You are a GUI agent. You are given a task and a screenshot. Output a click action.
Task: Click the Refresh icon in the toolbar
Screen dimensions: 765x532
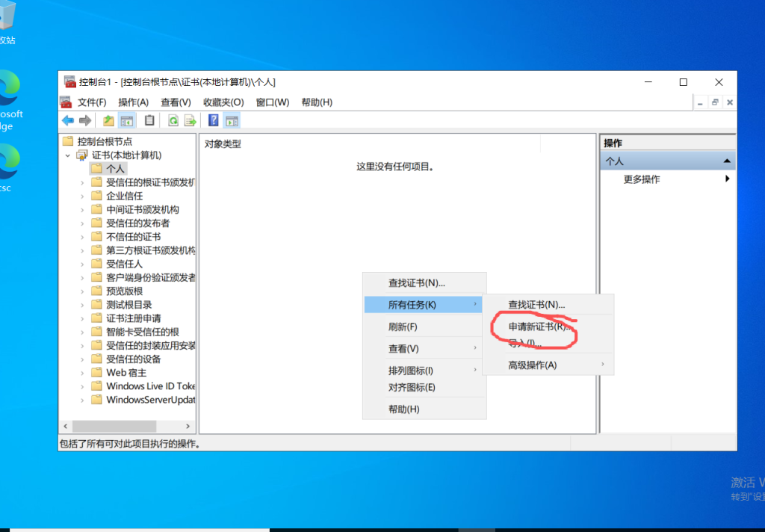[x=173, y=120]
